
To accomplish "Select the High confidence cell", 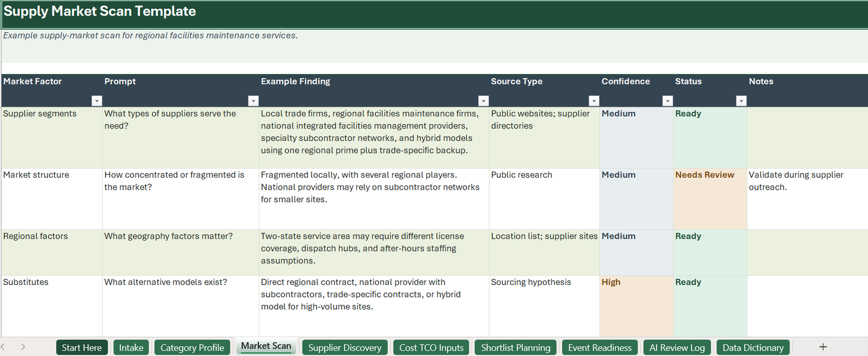I will click(636, 306).
